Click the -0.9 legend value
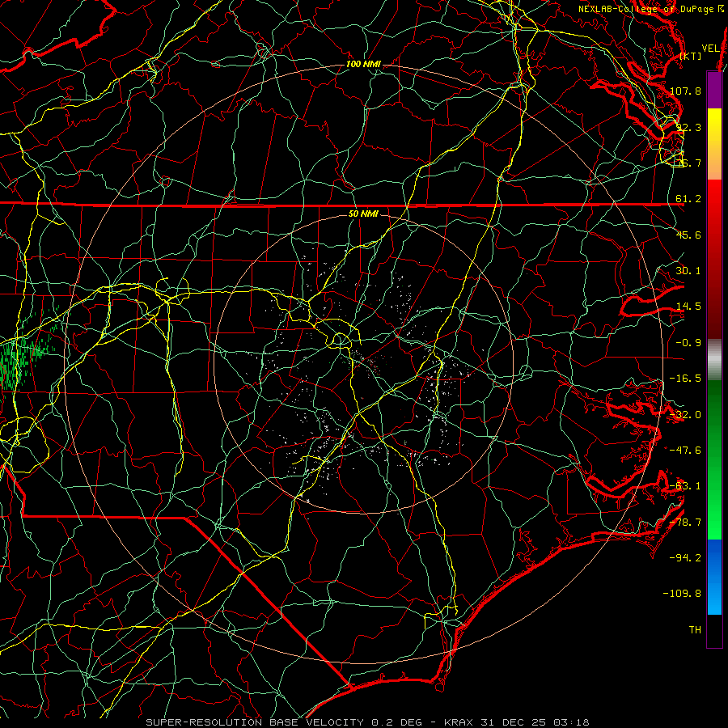 [x=688, y=343]
